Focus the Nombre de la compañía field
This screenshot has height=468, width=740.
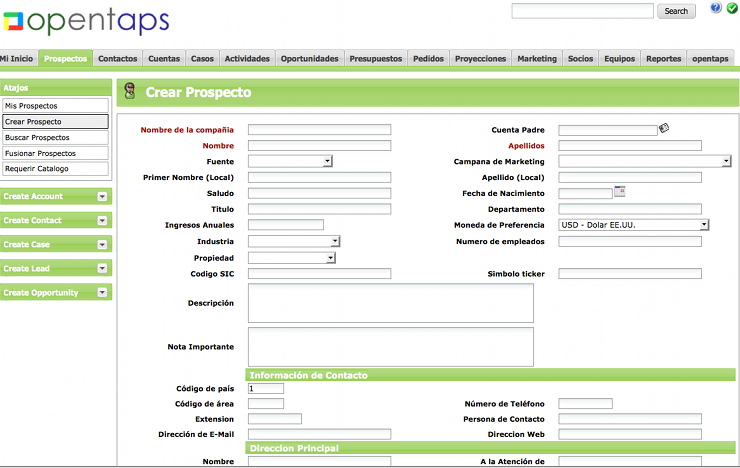pyautogui.click(x=320, y=130)
